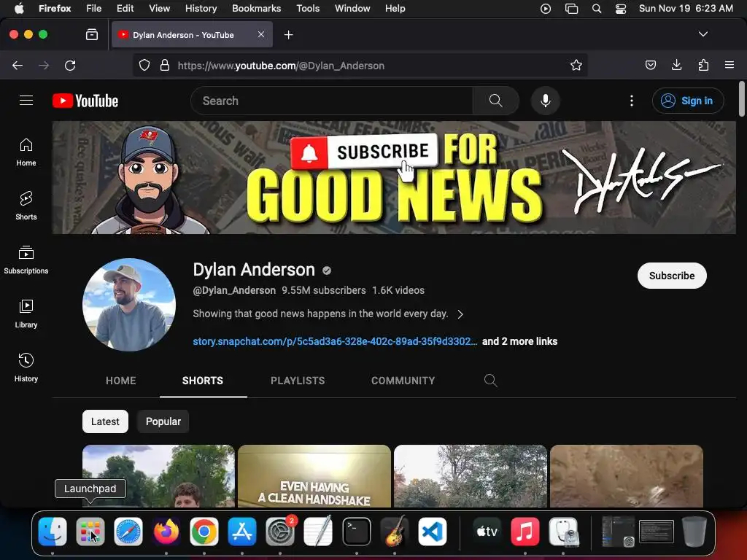This screenshot has width=747, height=560.
Task: Open Shorts in the YouTube sidebar
Action: (26, 206)
